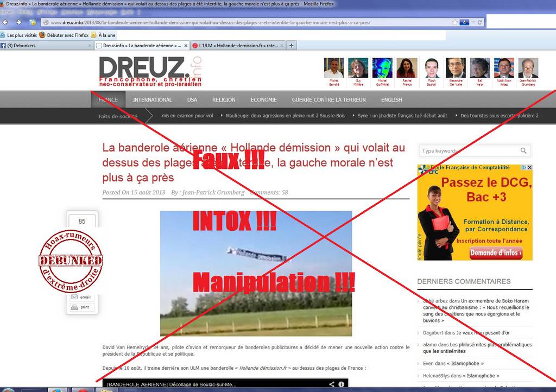This screenshot has height=392, width=556.
Task: Open the 'Je vaux mon pesant d'or' comment link
Action: (x=483, y=333)
